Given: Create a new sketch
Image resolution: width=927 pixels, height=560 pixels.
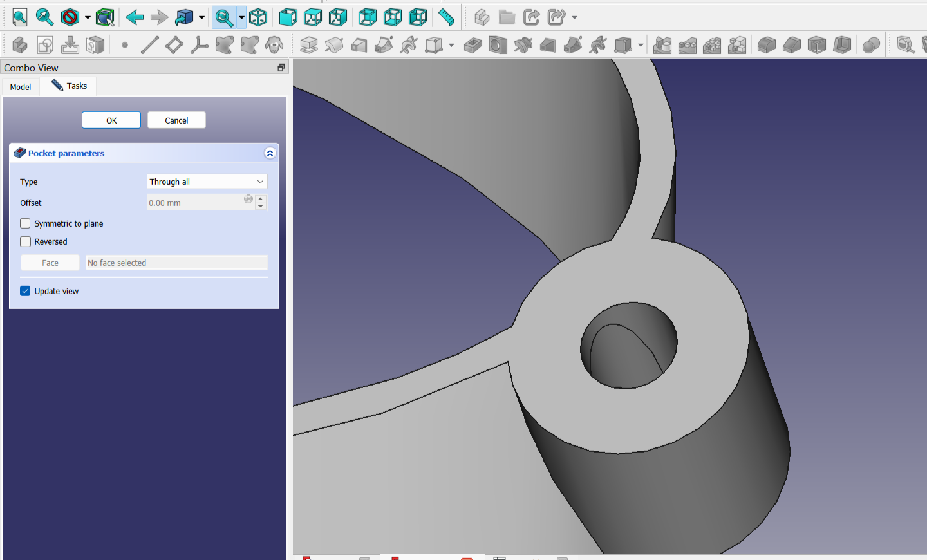Looking at the screenshot, I should (44, 45).
